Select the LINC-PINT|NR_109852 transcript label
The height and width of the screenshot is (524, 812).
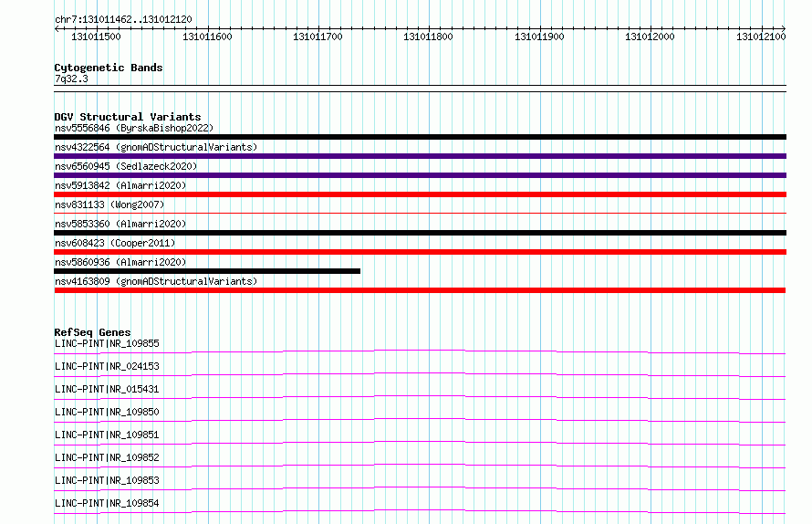click(x=107, y=457)
